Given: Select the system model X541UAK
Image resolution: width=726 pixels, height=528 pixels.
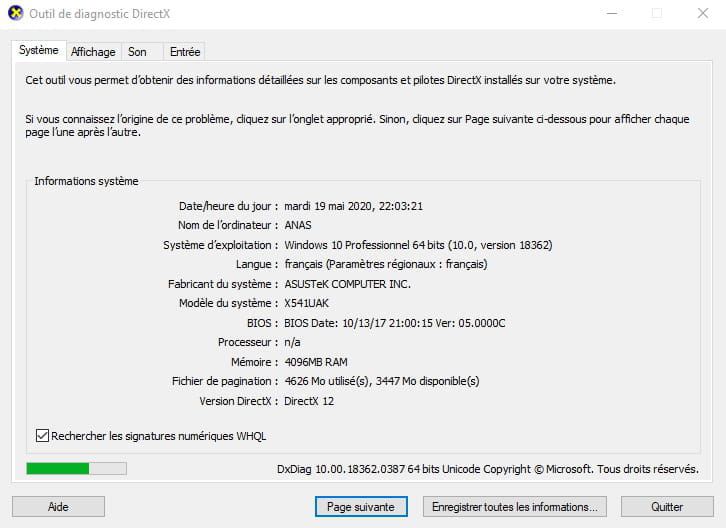Looking at the screenshot, I should tap(307, 303).
